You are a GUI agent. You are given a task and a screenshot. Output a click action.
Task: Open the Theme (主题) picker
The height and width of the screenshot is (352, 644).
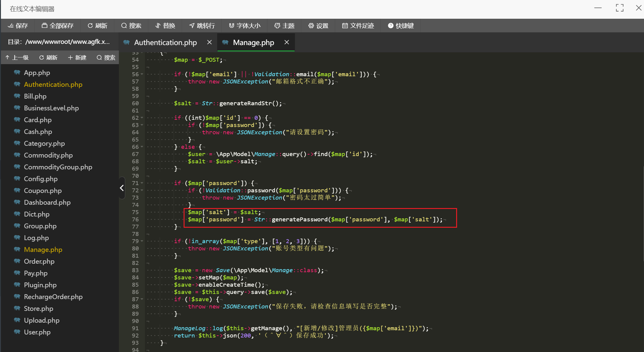(284, 26)
